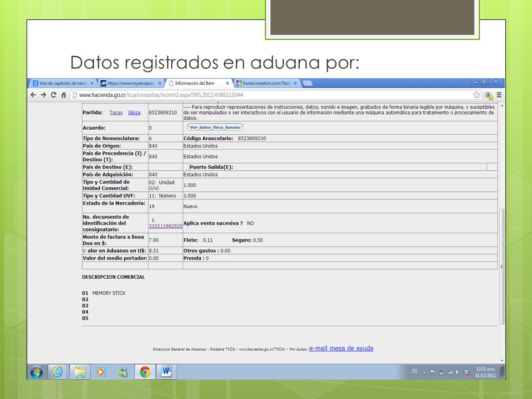This screenshot has height=399, width=532.
Task: Click the ES language indicator
Action: [x=415, y=371]
